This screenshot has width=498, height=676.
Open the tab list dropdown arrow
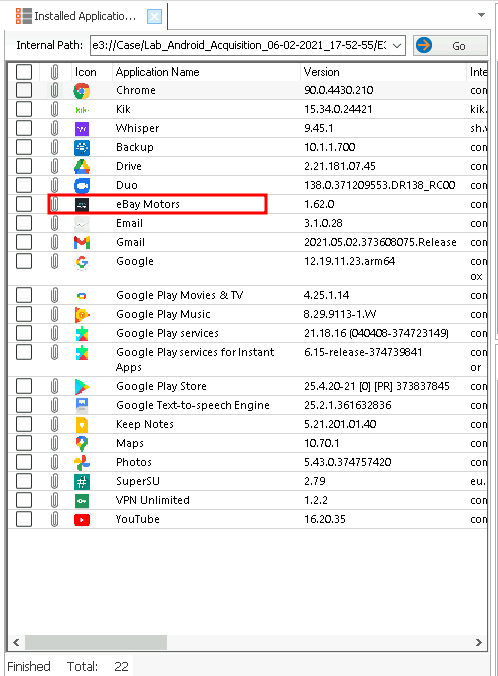[x=482, y=15]
